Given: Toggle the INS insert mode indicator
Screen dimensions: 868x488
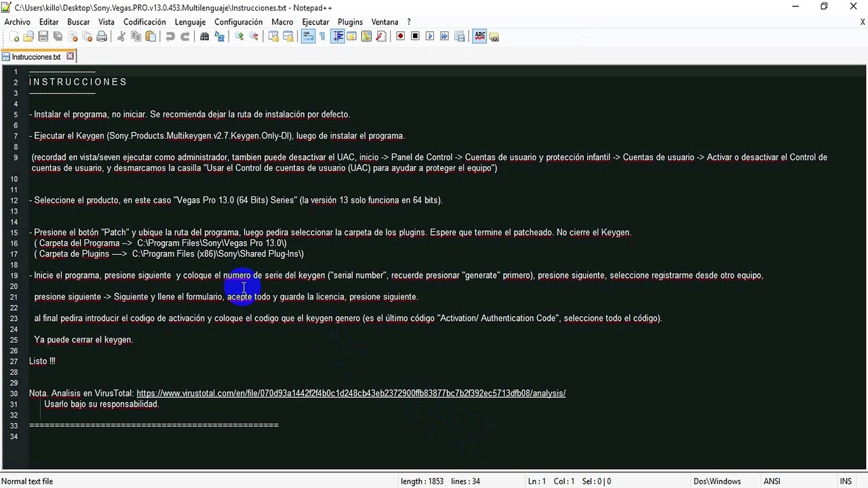Looking at the screenshot, I should coord(846,481).
